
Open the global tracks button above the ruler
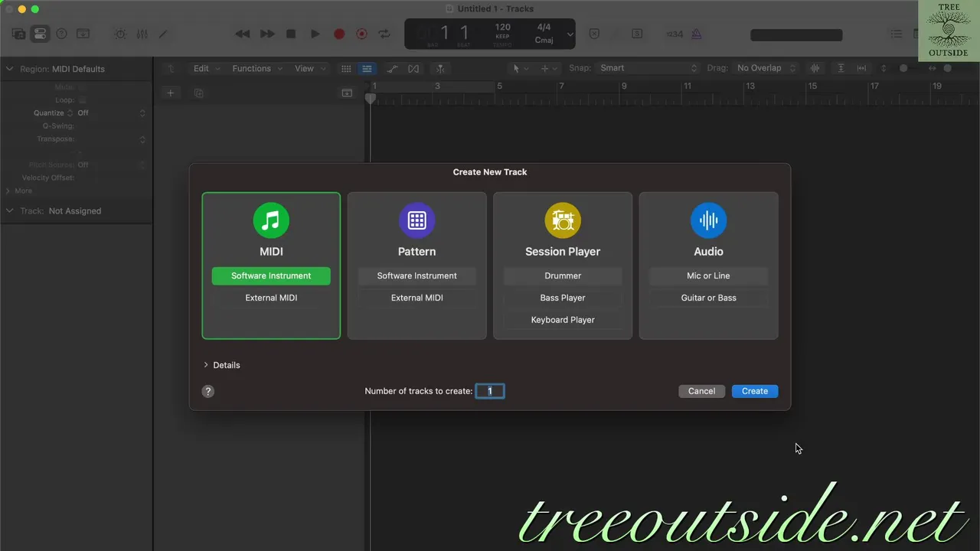347,93
